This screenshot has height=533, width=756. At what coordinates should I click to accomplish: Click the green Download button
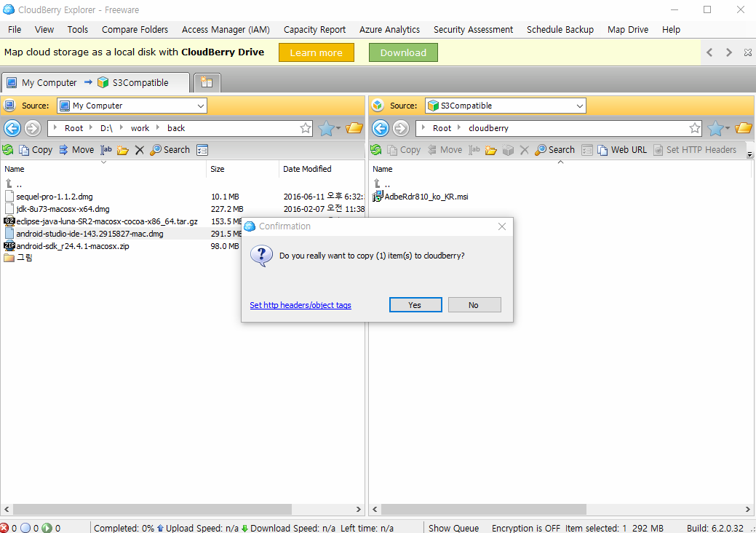point(403,52)
